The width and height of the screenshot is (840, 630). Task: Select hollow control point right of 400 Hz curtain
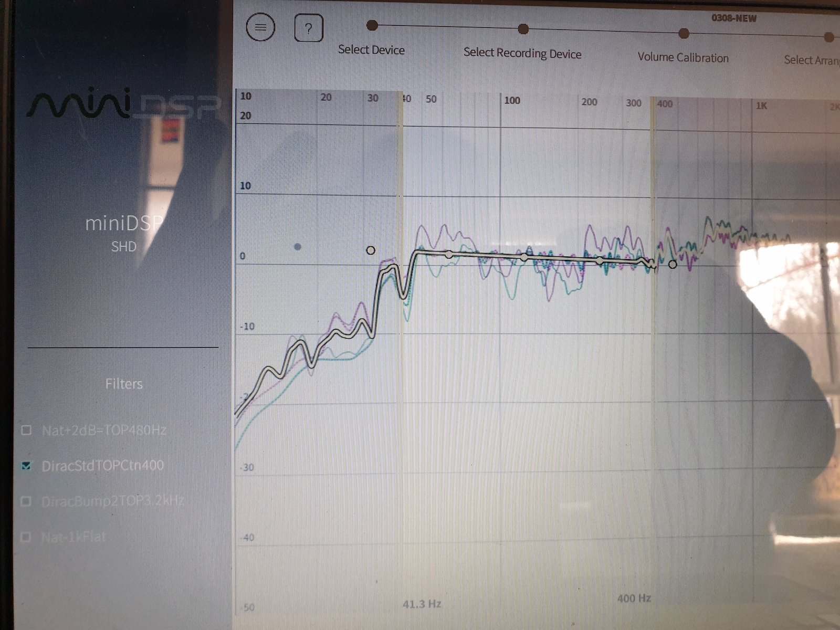(673, 265)
